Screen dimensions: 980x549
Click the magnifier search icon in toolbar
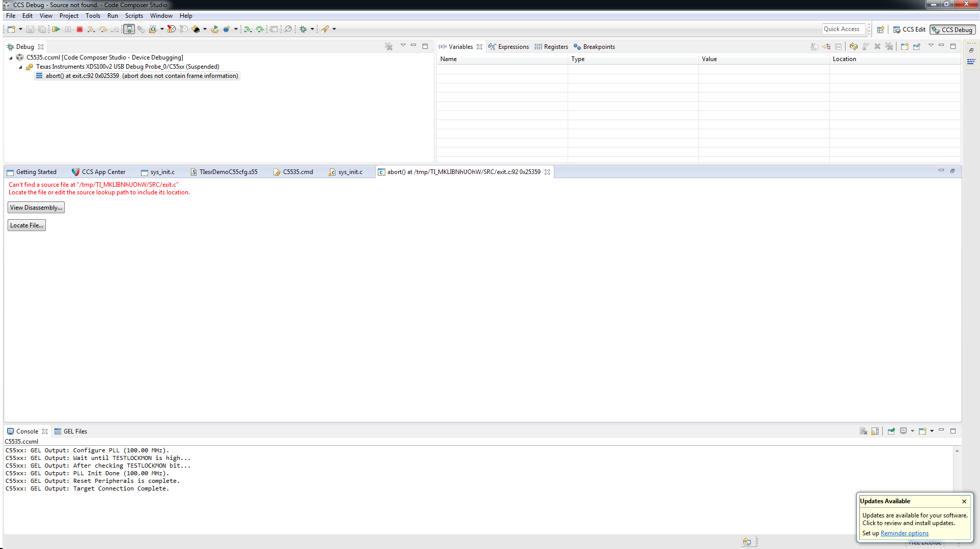[x=288, y=30]
